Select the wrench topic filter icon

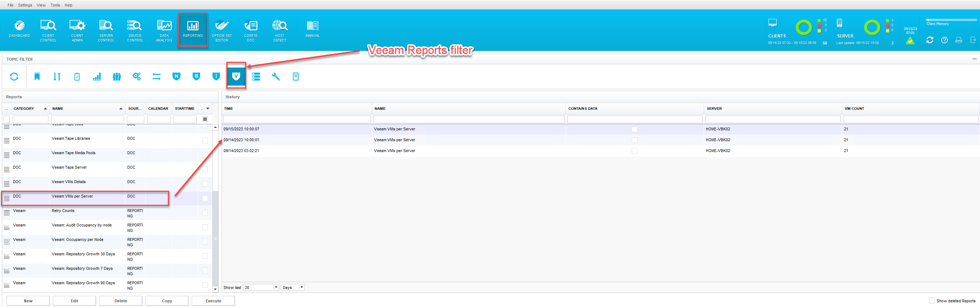[276, 77]
